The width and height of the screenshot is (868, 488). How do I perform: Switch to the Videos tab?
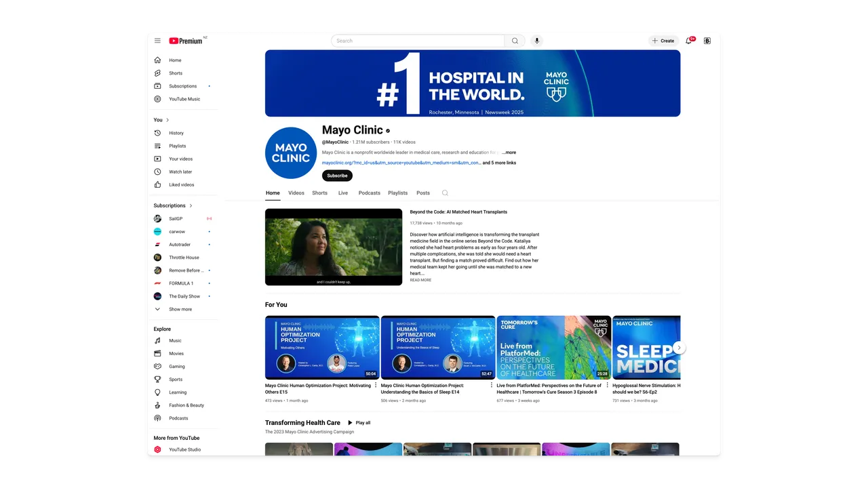(296, 193)
